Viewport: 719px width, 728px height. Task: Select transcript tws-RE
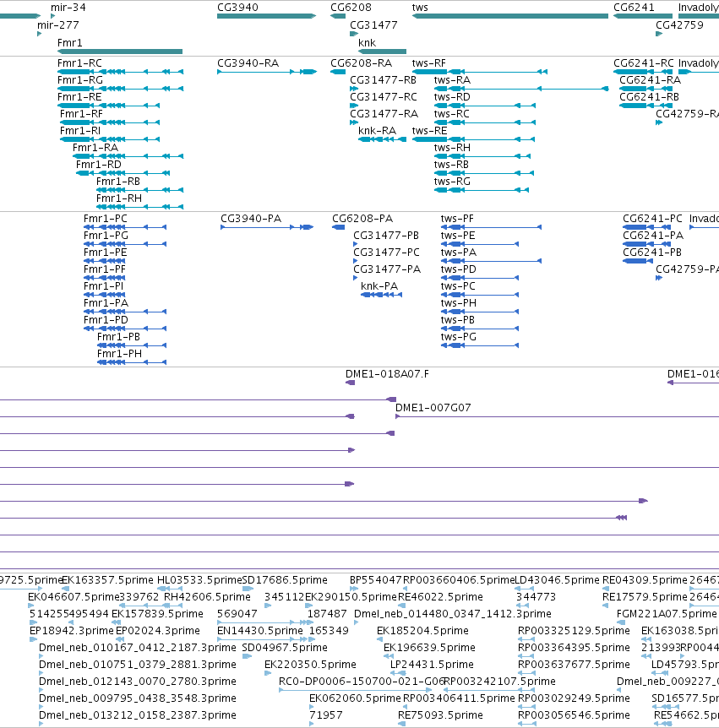pos(473,139)
